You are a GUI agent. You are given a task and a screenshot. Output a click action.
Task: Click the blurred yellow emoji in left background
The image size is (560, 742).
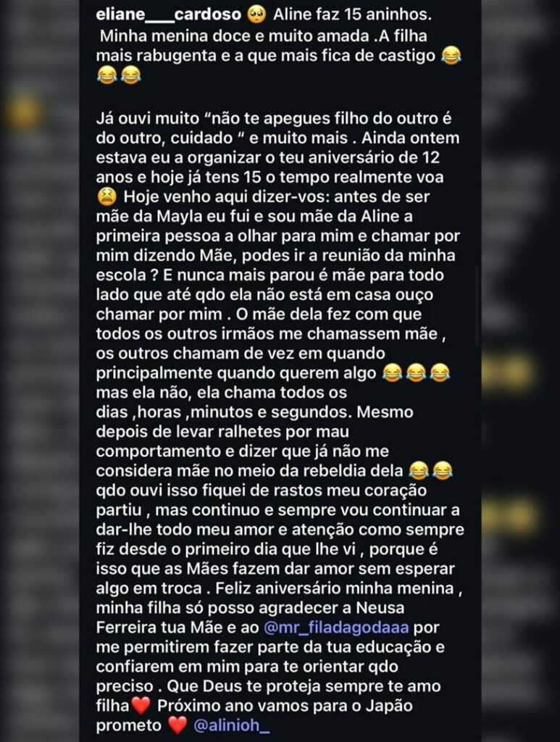(24, 112)
